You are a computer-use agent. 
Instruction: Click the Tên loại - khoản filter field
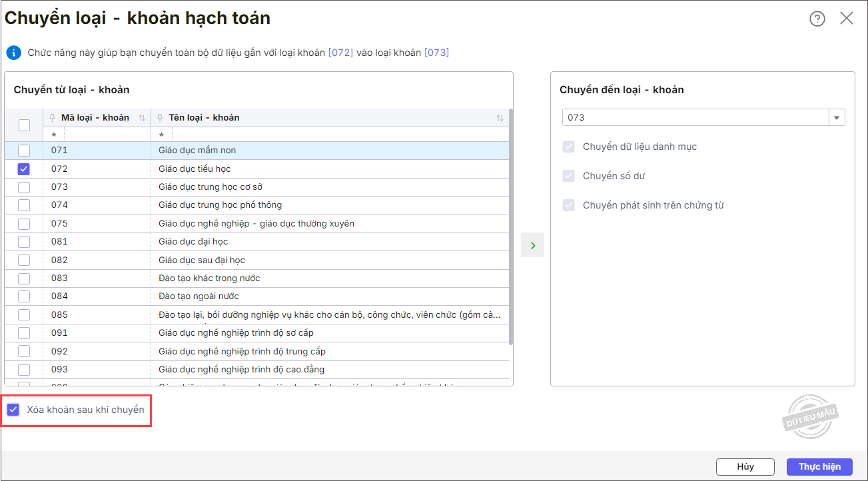333,135
